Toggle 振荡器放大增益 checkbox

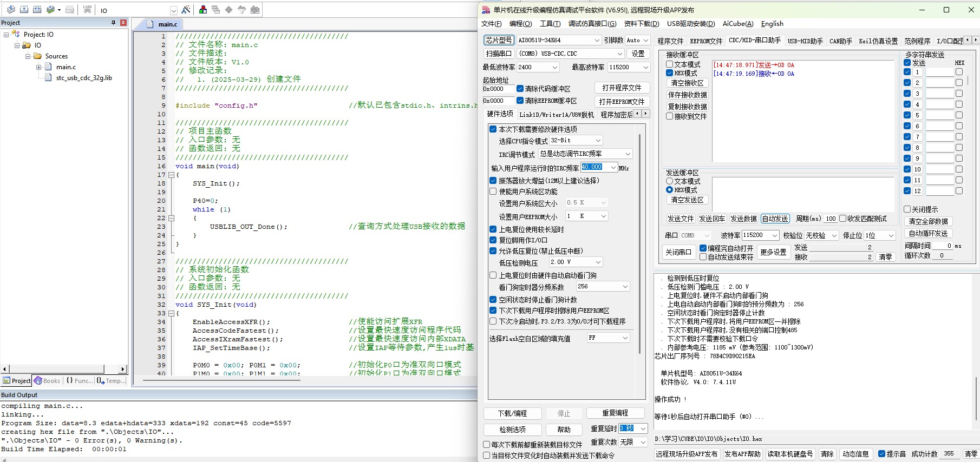click(x=493, y=181)
